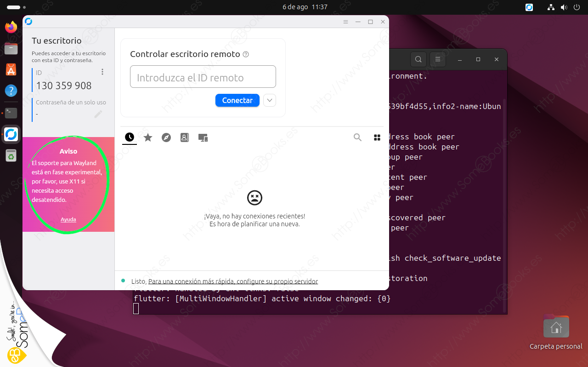Switch to Terminal from the dock
This screenshot has width=588, height=367.
[x=11, y=113]
